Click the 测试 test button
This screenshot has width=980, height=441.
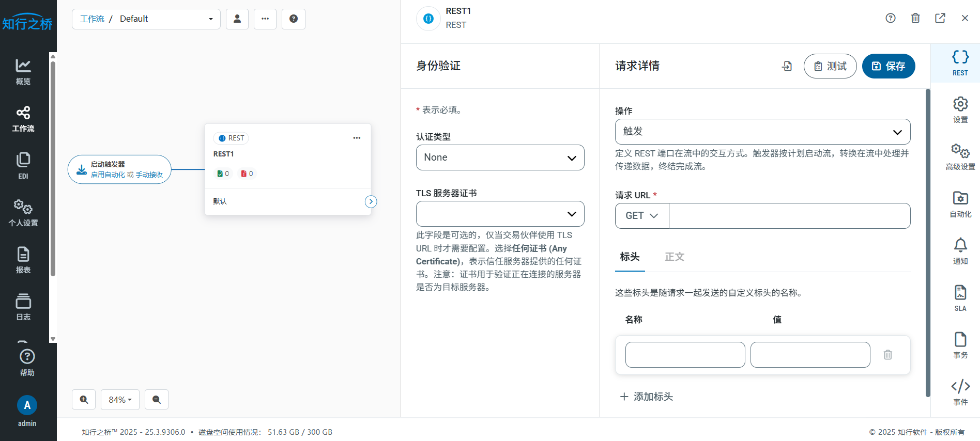point(830,66)
